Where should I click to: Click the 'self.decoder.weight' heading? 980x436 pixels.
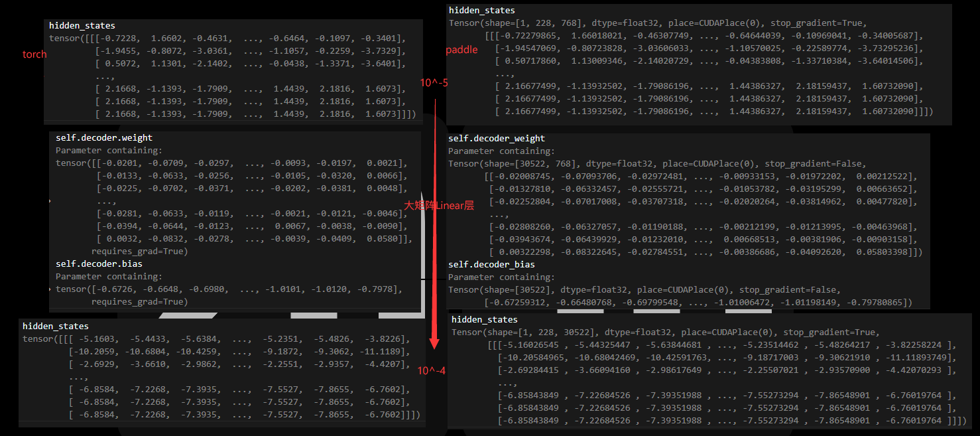tap(104, 138)
